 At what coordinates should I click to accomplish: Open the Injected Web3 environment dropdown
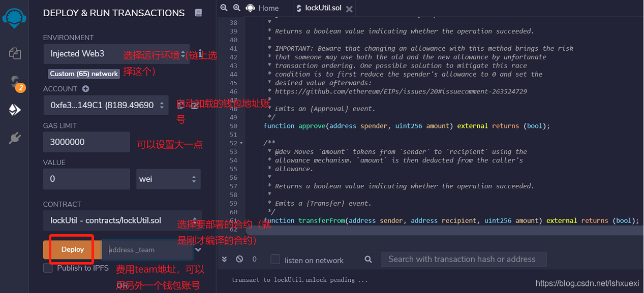point(116,54)
